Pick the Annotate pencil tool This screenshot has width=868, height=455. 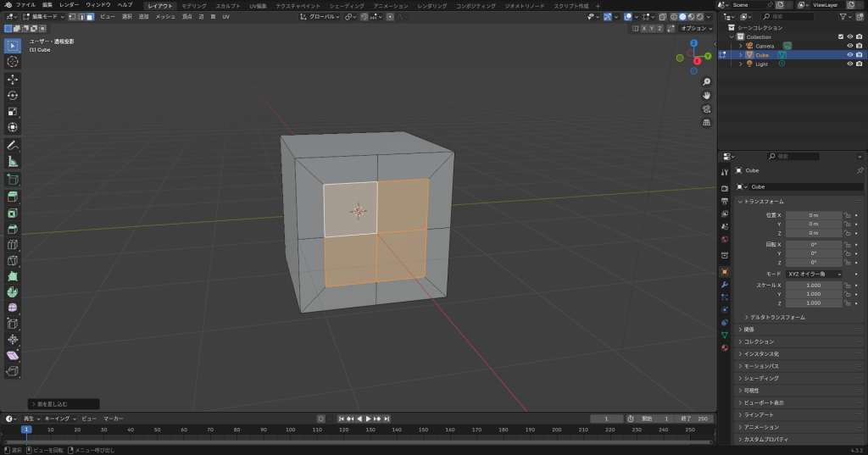[13, 145]
